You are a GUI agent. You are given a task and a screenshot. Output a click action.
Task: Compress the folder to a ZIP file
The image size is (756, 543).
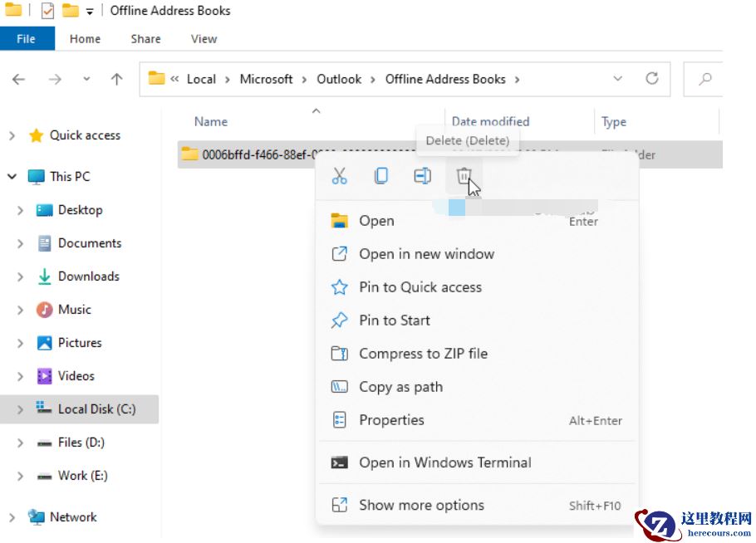point(423,354)
